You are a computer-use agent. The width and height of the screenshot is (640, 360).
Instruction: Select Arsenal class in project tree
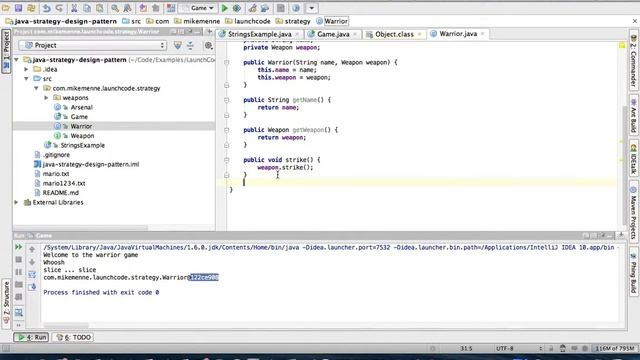tap(81, 107)
